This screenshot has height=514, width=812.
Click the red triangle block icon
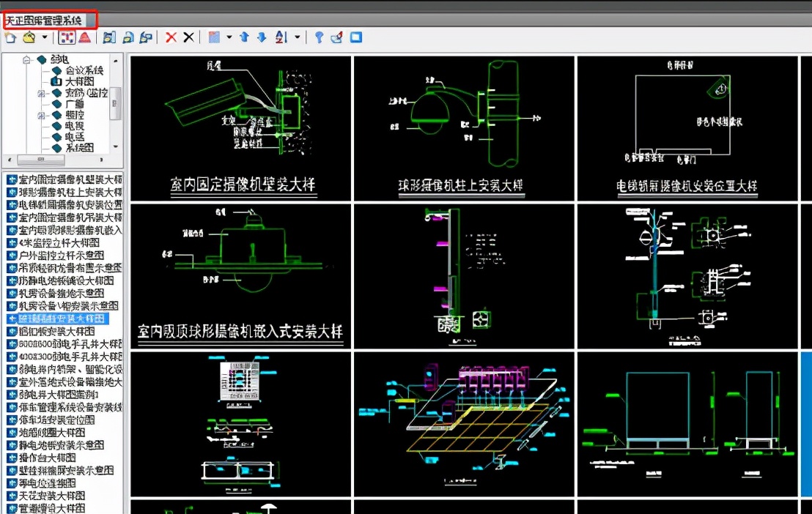[84, 37]
